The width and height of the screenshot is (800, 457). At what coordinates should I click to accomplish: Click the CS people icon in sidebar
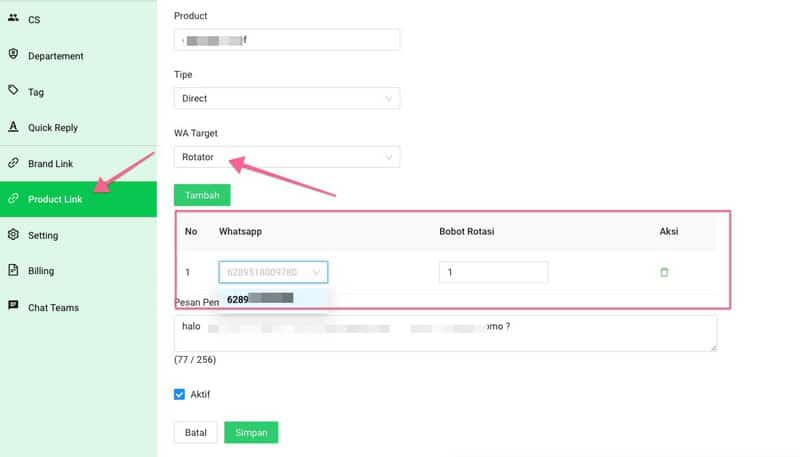point(13,18)
